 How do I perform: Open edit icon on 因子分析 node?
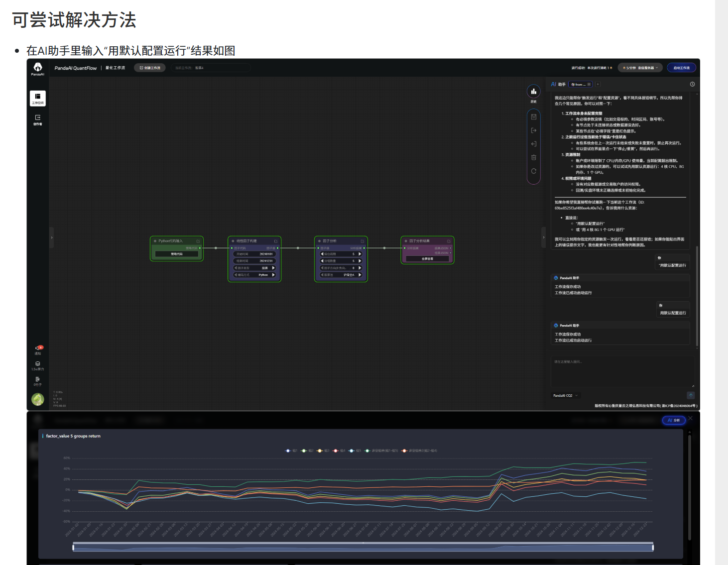(363, 241)
